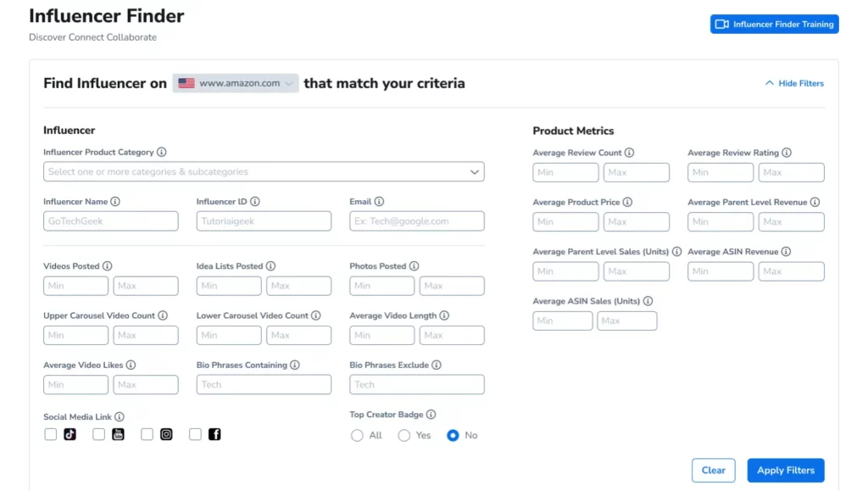This screenshot has height=491, width=868.
Task: Click info icon next to Top Creator Badge
Action: click(x=431, y=415)
